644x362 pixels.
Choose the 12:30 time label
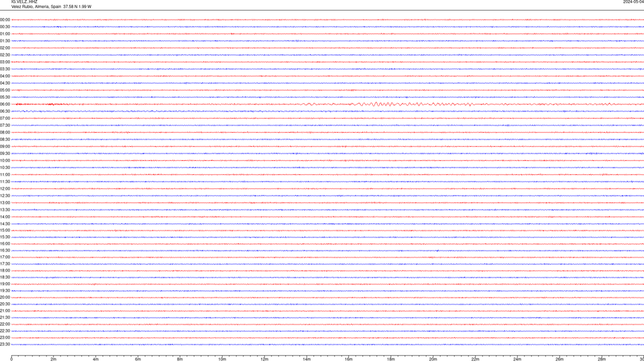pyautogui.click(x=5, y=196)
